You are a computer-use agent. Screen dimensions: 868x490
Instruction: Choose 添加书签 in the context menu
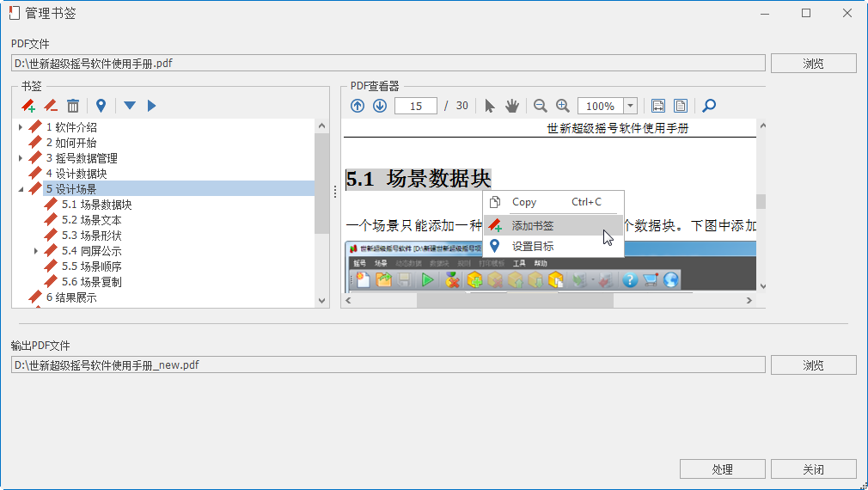tap(553, 225)
